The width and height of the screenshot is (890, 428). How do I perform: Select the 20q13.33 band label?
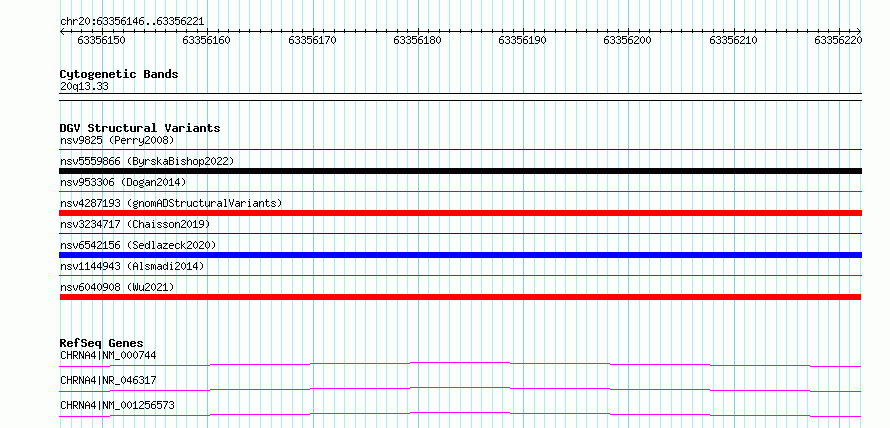(x=84, y=87)
